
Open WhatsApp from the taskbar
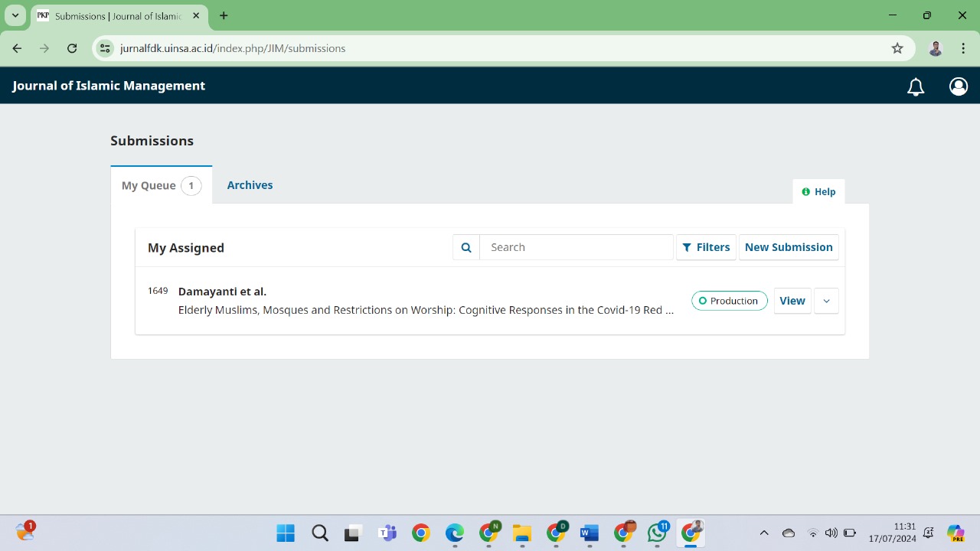657,533
